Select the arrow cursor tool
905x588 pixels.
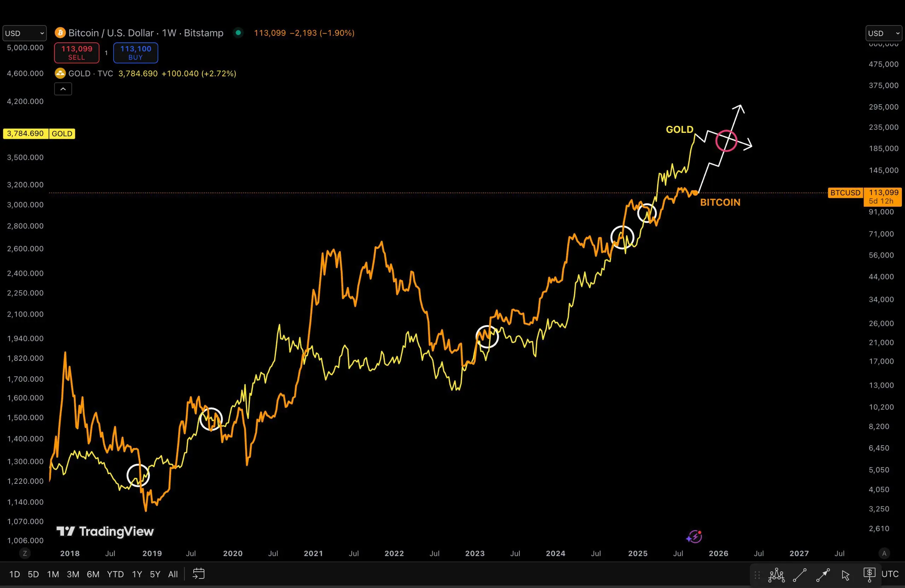(x=846, y=575)
